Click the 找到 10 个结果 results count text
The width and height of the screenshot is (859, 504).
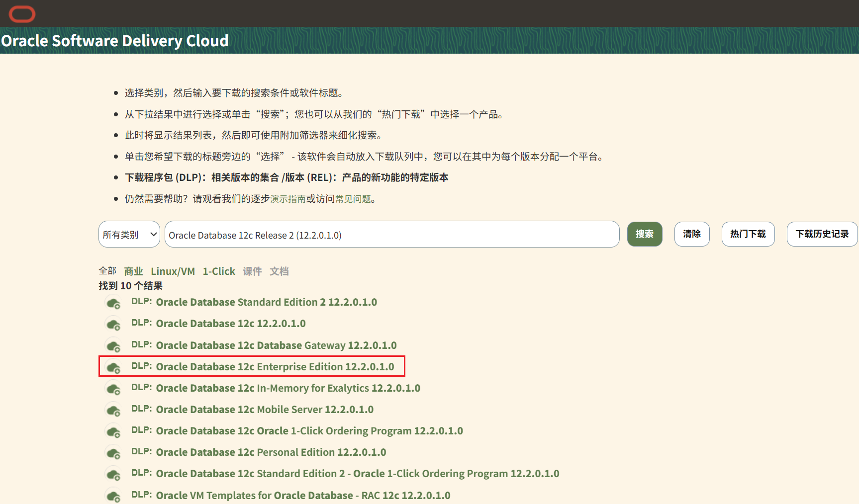tap(131, 286)
